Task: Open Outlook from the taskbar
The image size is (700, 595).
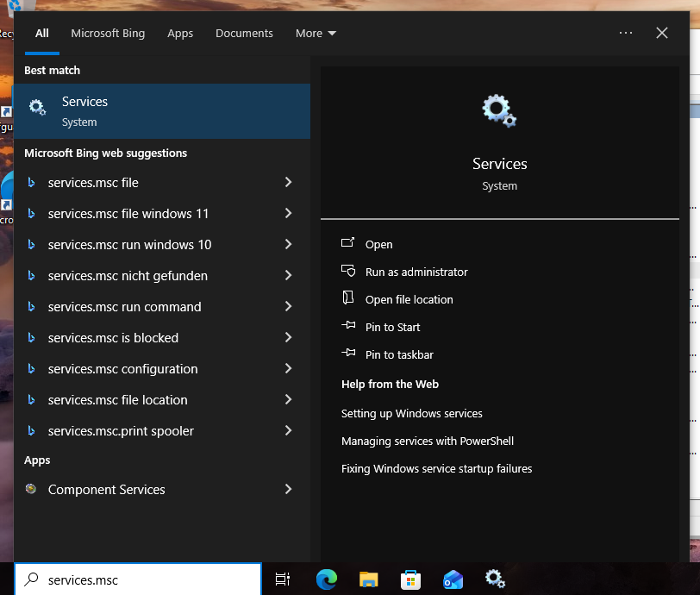Action: pos(453,579)
